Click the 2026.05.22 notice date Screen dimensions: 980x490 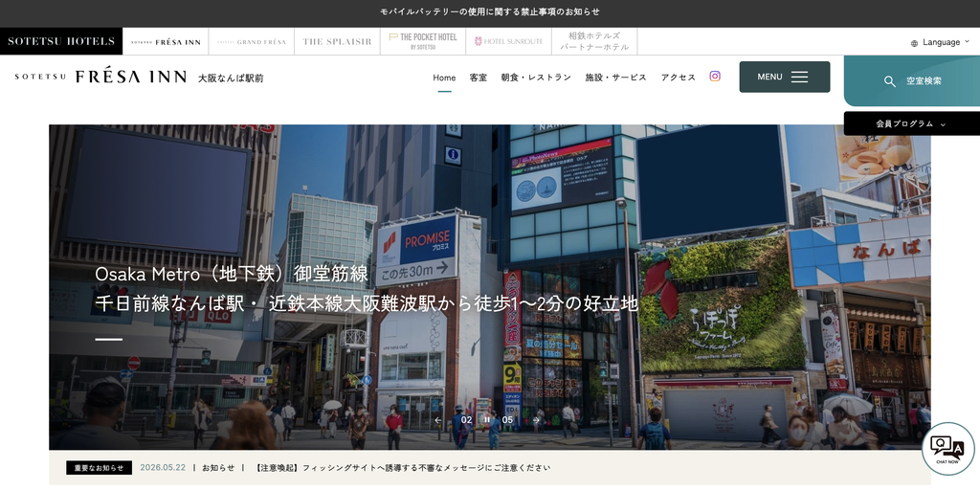163,467
